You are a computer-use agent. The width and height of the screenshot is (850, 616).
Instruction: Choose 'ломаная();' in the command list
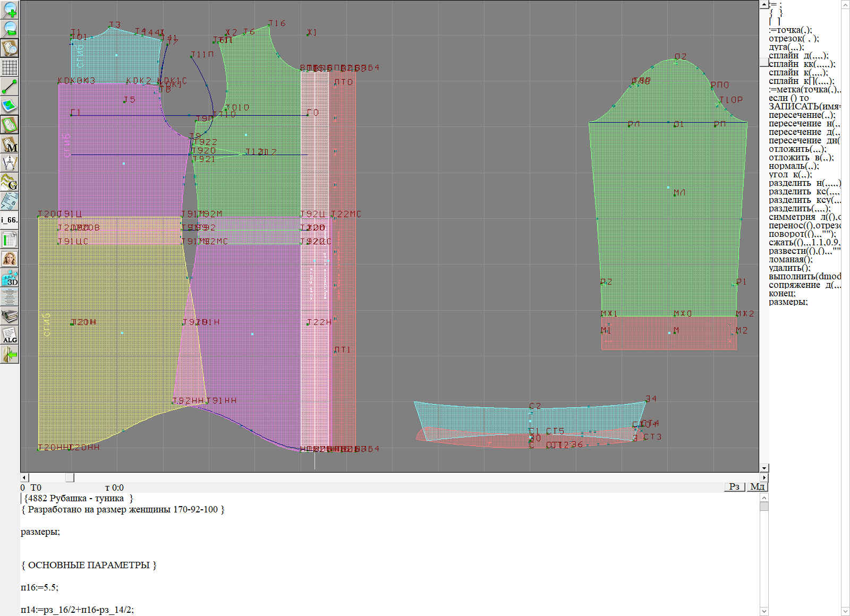790,260
